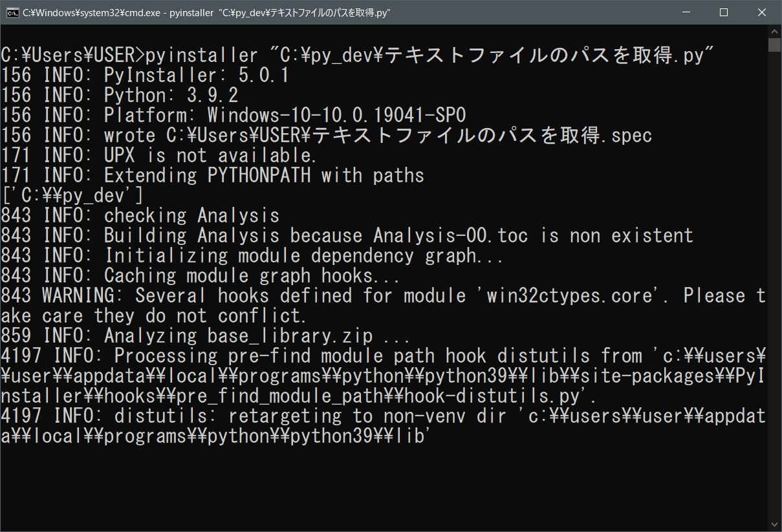Click the 'ake care they do not conflict.' line
The height and width of the screenshot is (532, 782).
(153, 315)
